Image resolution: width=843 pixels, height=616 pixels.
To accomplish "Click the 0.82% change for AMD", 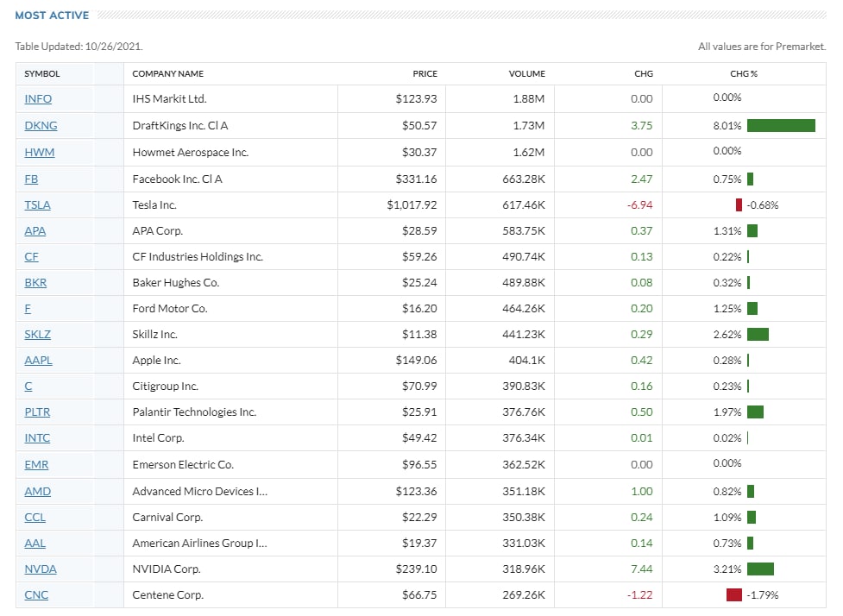I will tap(727, 491).
